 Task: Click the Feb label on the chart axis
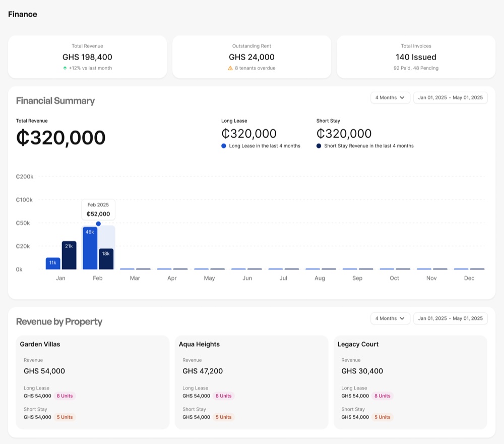[98, 278]
